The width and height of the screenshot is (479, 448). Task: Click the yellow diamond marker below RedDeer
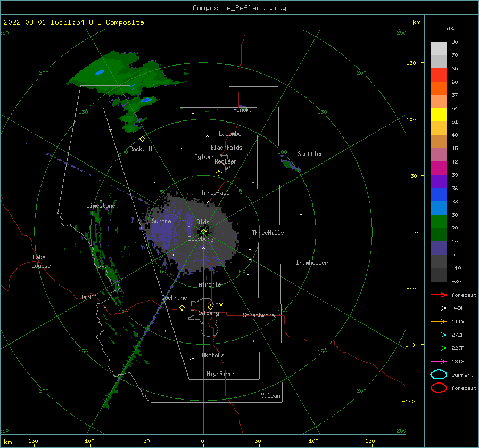[x=219, y=173]
